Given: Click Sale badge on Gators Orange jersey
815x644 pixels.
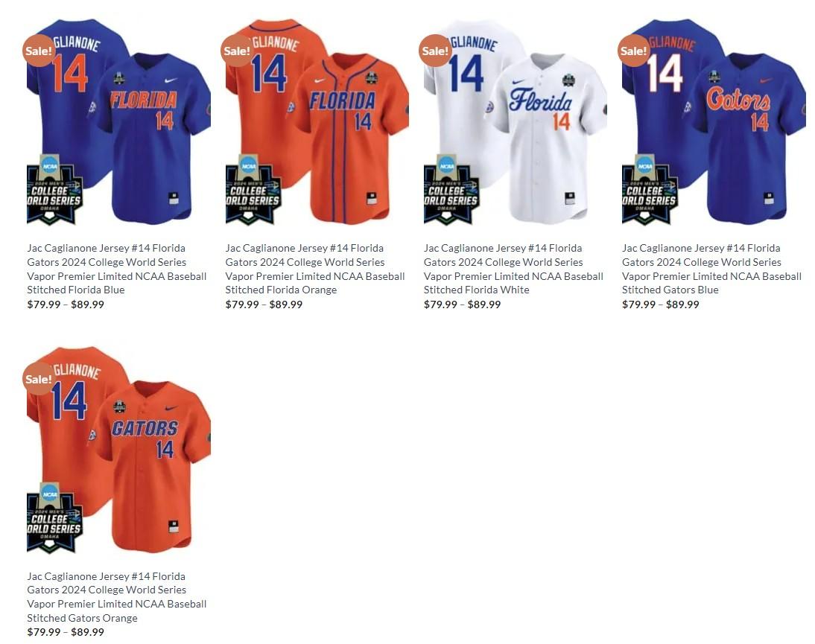Looking at the screenshot, I should tap(39, 379).
